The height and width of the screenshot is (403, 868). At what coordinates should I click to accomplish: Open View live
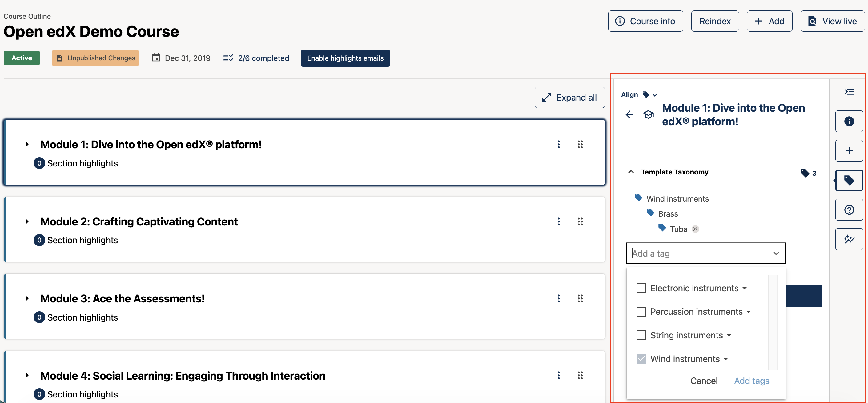pos(832,21)
